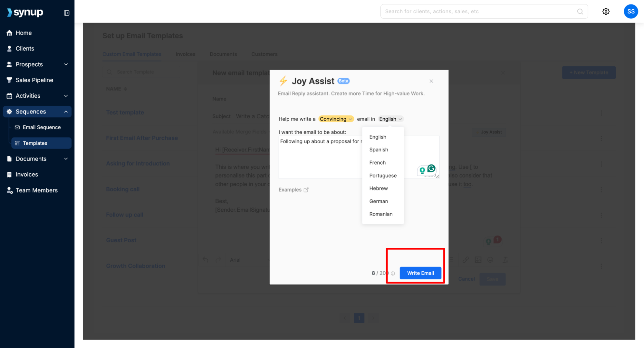
Task: Click the Team Members icon
Action: 10,190
